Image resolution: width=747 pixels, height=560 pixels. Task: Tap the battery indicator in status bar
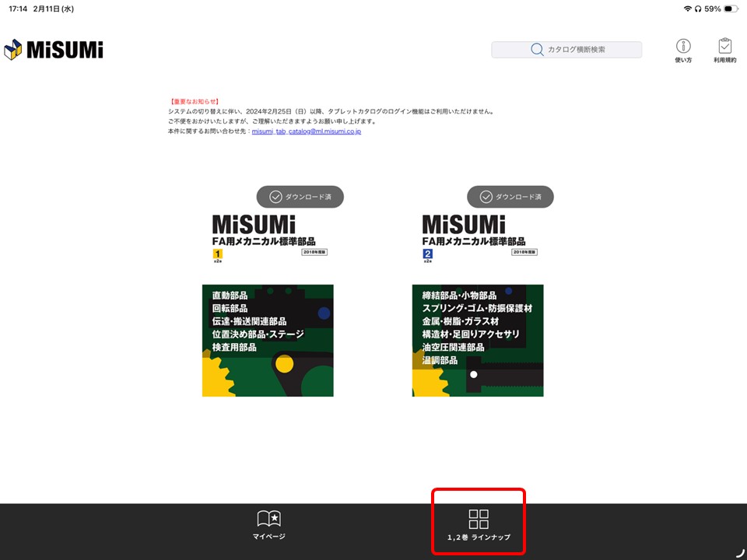click(x=730, y=8)
